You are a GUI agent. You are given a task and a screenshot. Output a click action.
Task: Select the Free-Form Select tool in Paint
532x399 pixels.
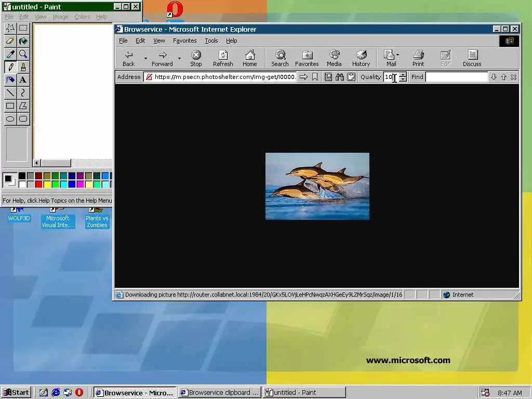[x=10, y=28]
